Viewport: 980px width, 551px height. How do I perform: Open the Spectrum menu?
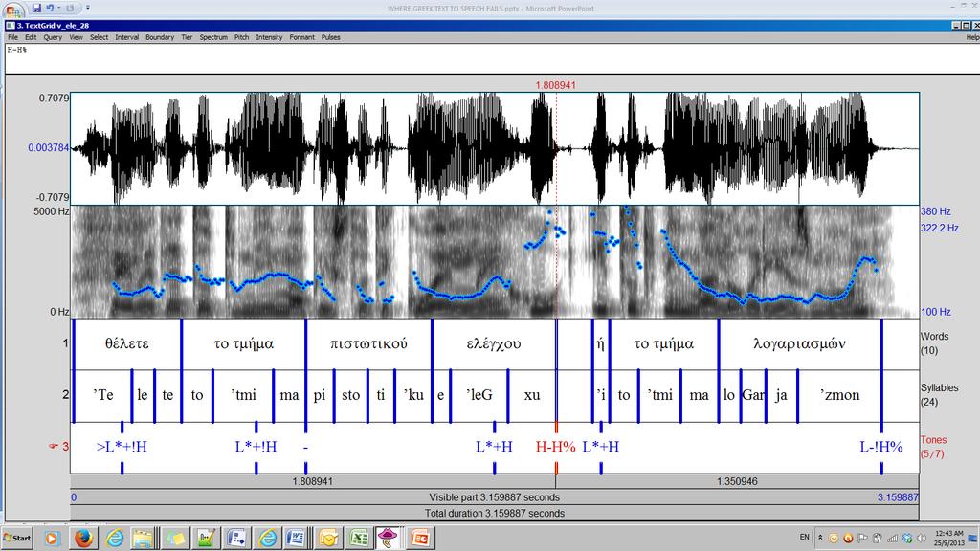click(x=213, y=37)
